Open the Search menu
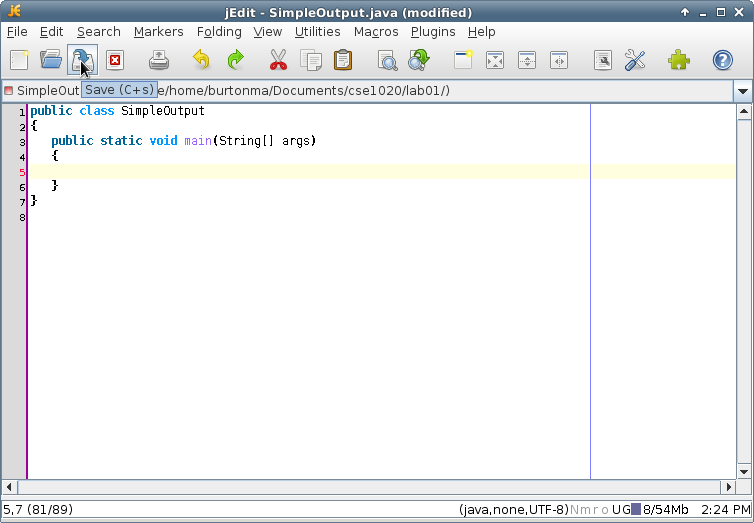Screen dimensions: 754x523 click(99, 32)
